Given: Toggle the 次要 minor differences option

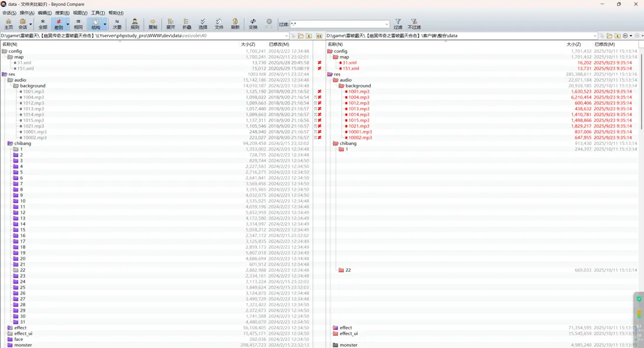Looking at the screenshot, I should click(117, 24).
